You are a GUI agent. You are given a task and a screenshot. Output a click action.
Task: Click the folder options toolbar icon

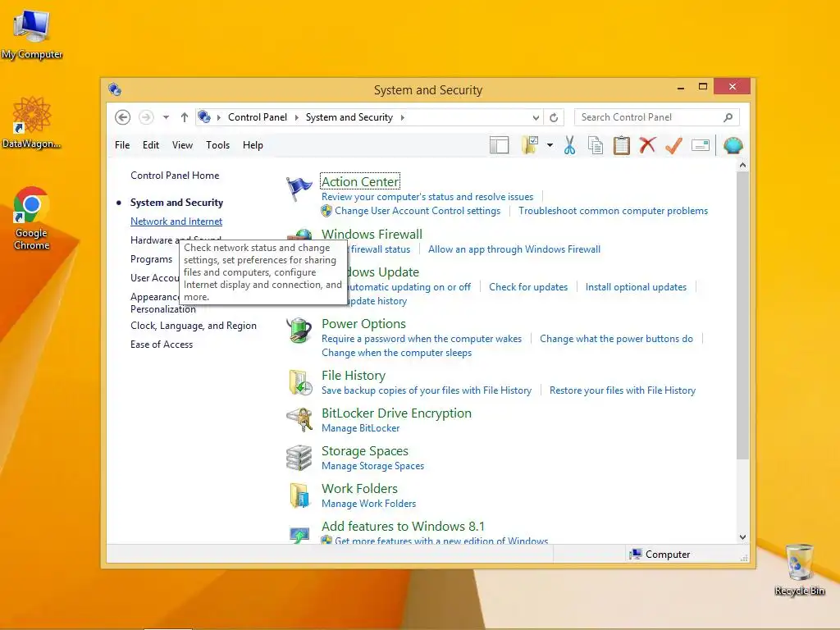coord(530,145)
